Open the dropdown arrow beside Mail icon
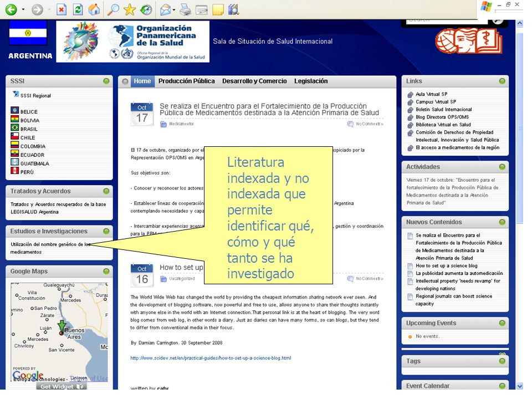This screenshot has width=532, height=399. click(x=174, y=10)
